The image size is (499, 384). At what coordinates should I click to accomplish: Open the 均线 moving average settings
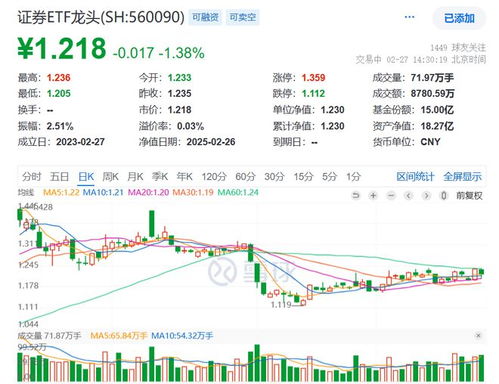pyautogui.click(x=26, y=192)
